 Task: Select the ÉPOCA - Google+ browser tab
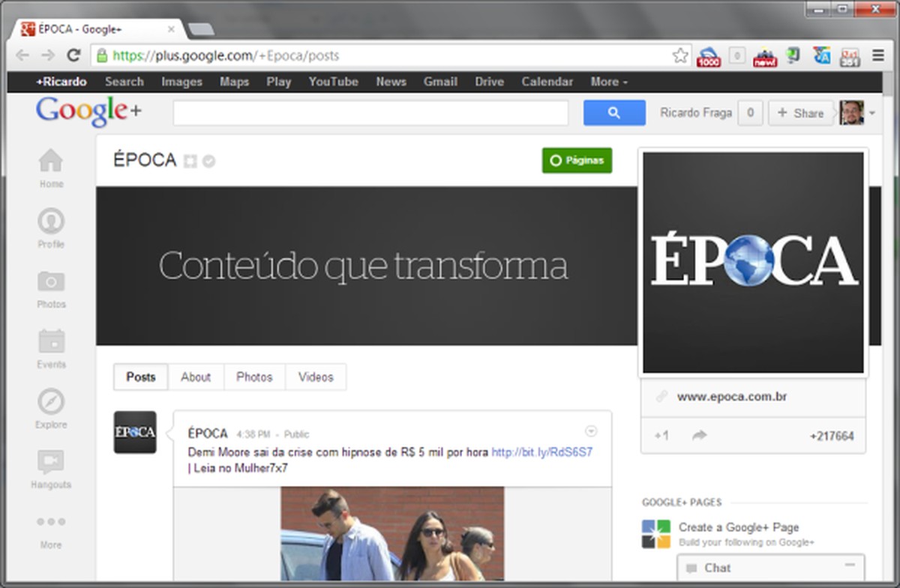point(97,29)
